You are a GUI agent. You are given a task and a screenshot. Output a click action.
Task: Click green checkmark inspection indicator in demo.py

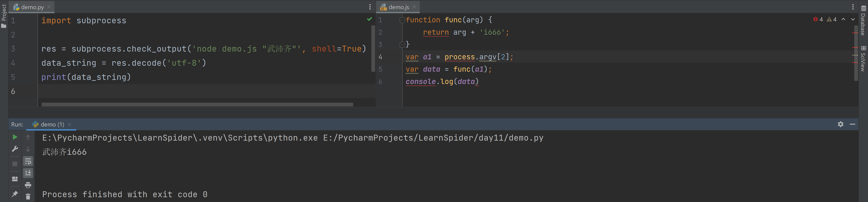coord(369,19)
